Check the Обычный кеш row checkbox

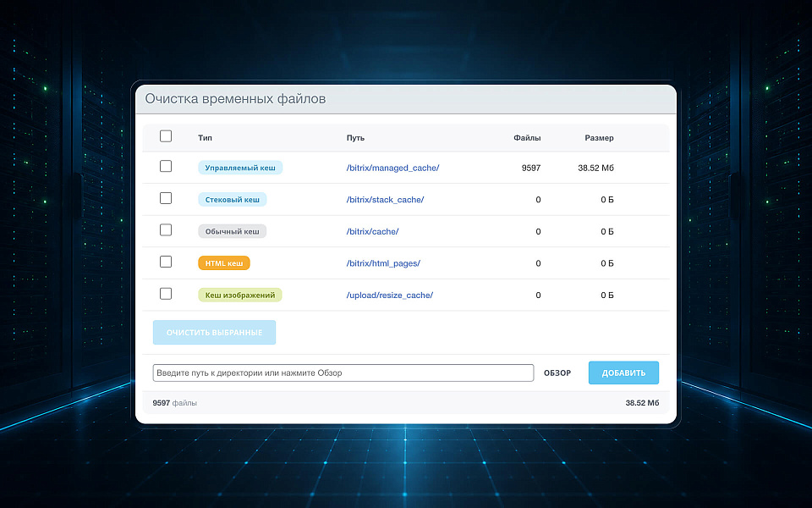[x=166, y=230]
